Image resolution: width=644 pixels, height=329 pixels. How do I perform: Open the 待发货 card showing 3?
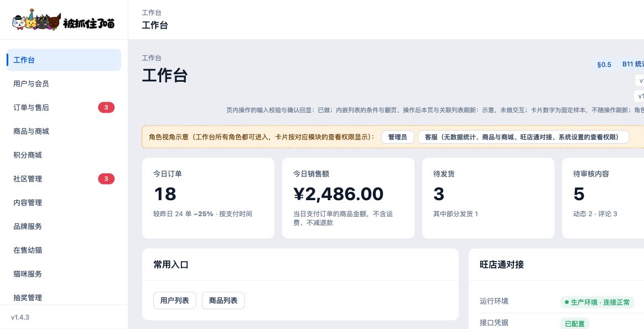pos(488,198)
